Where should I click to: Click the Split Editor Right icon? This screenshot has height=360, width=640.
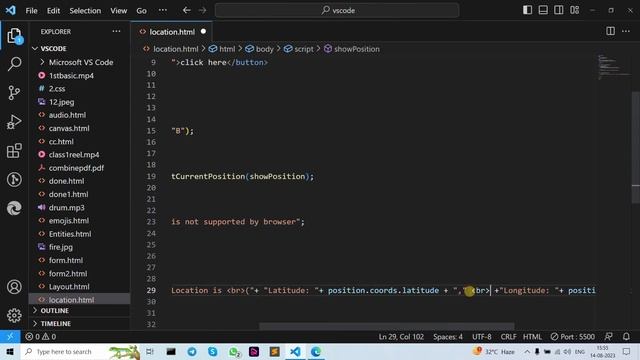coord(610,31)
